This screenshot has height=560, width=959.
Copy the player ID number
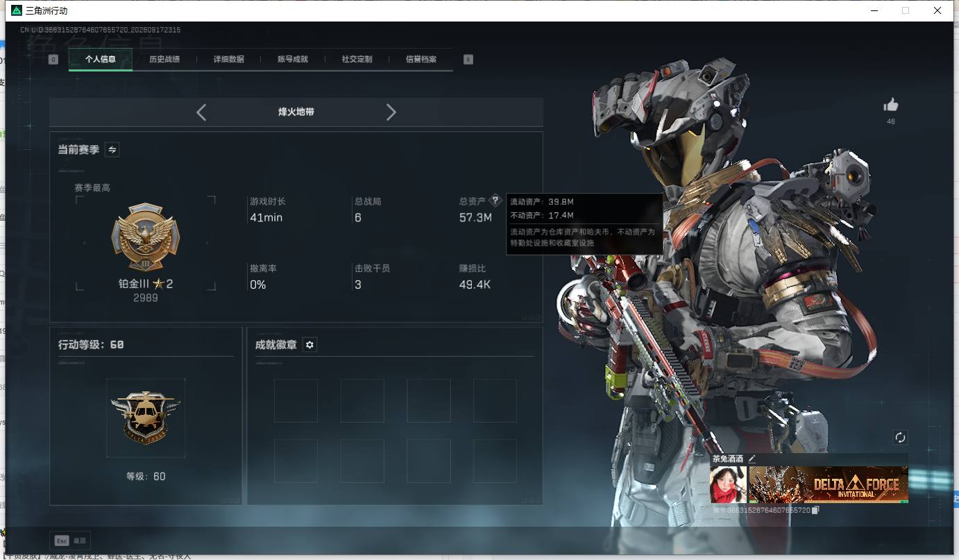click(815, 510)
